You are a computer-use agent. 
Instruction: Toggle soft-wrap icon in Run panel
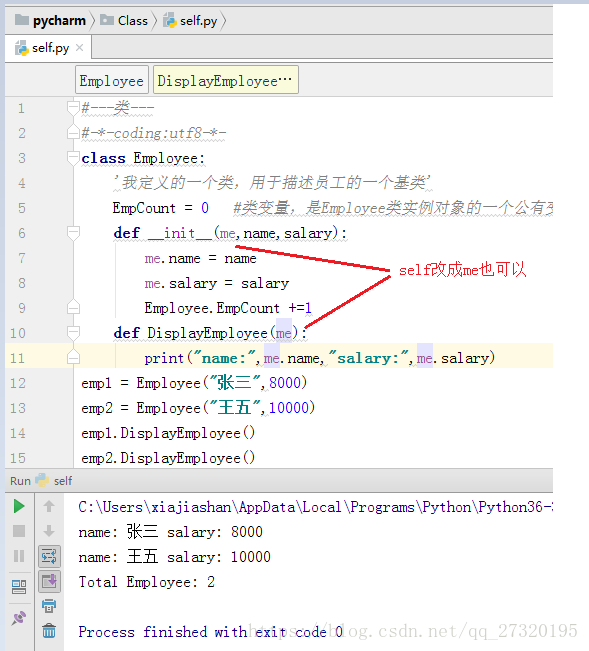tap(49, 556)
